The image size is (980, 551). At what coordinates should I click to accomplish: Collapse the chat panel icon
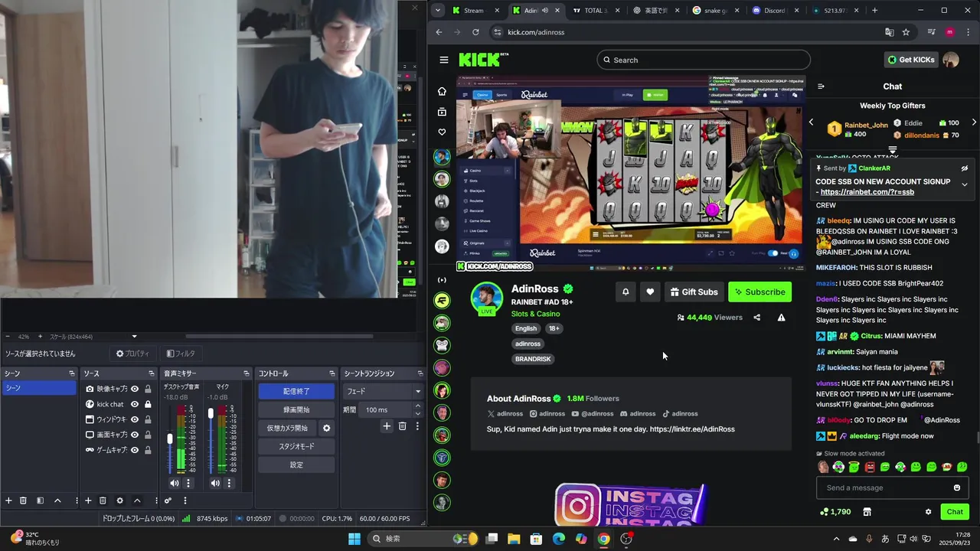[821, 86]
